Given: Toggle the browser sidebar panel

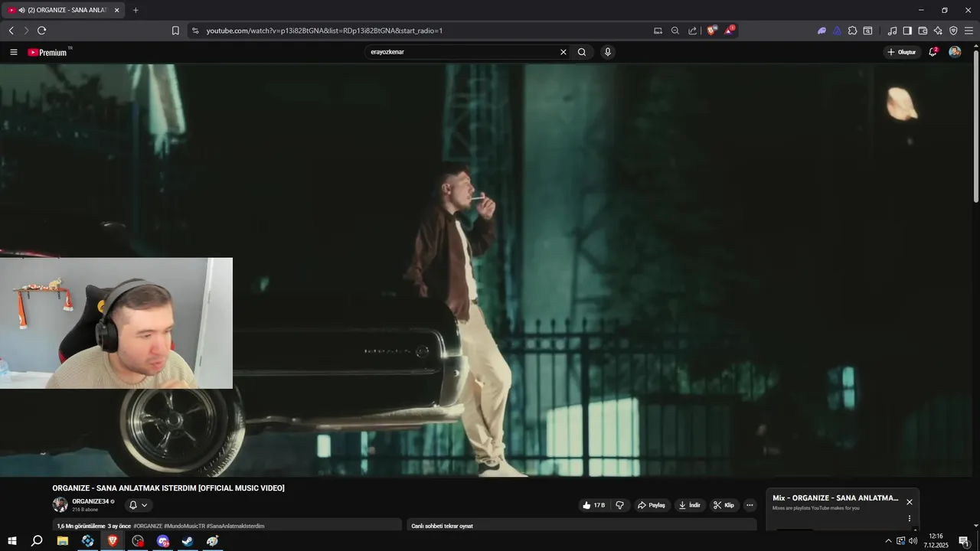Looking at the screenshot, I should click(x=907, y=31).
